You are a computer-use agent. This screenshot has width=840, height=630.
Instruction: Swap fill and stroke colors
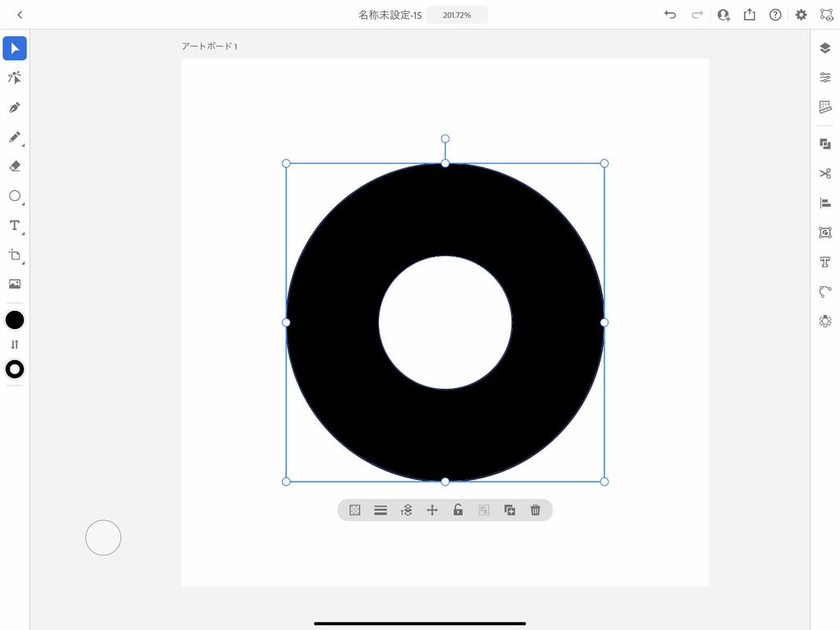click(x=15, y=345)
